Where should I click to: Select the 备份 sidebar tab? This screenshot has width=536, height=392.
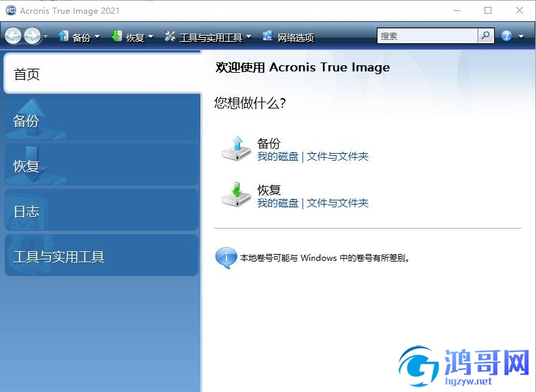point(102,119)
